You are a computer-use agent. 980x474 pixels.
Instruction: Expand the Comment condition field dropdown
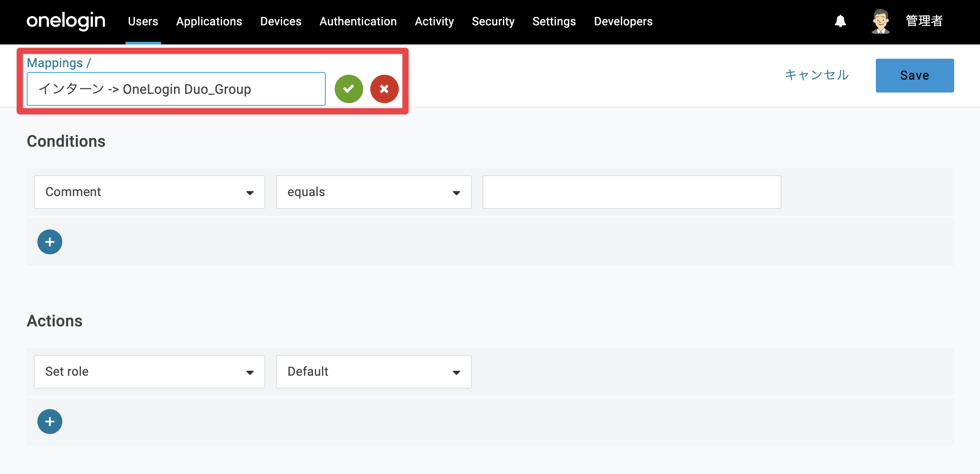(150, 192)
